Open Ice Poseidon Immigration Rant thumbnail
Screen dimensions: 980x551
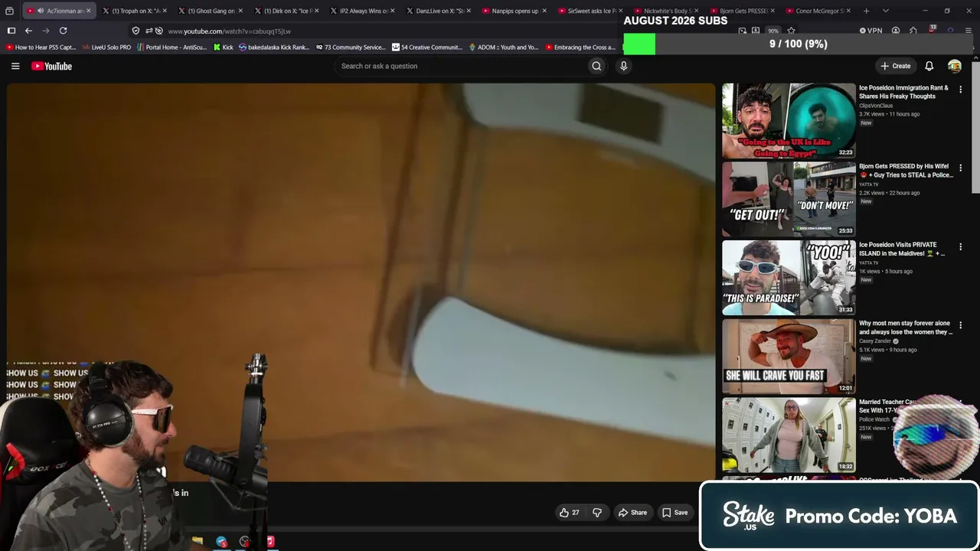click(x=789, y=121)
